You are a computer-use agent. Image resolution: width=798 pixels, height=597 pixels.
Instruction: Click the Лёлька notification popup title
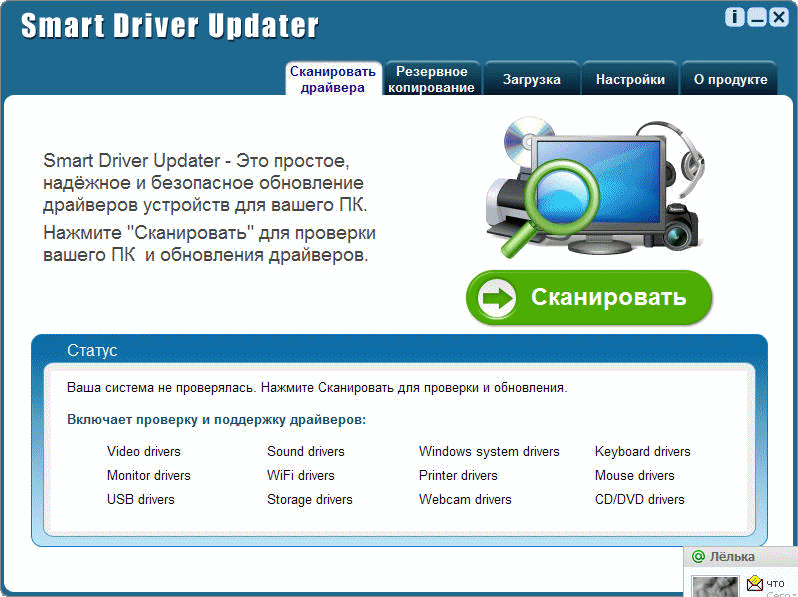(732, 557)
